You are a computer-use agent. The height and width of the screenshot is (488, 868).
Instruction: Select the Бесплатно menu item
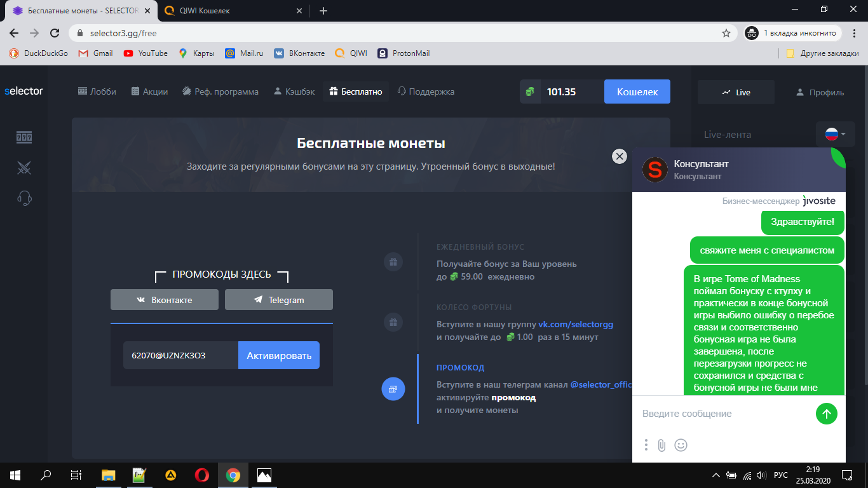tap(356, 91)
